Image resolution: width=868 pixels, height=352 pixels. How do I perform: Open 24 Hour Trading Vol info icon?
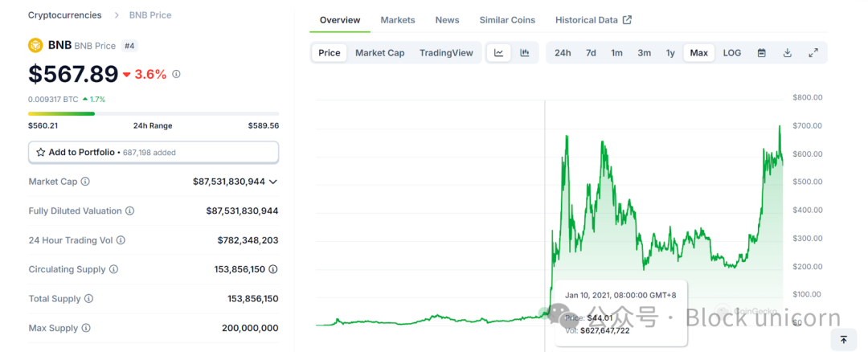121,240
